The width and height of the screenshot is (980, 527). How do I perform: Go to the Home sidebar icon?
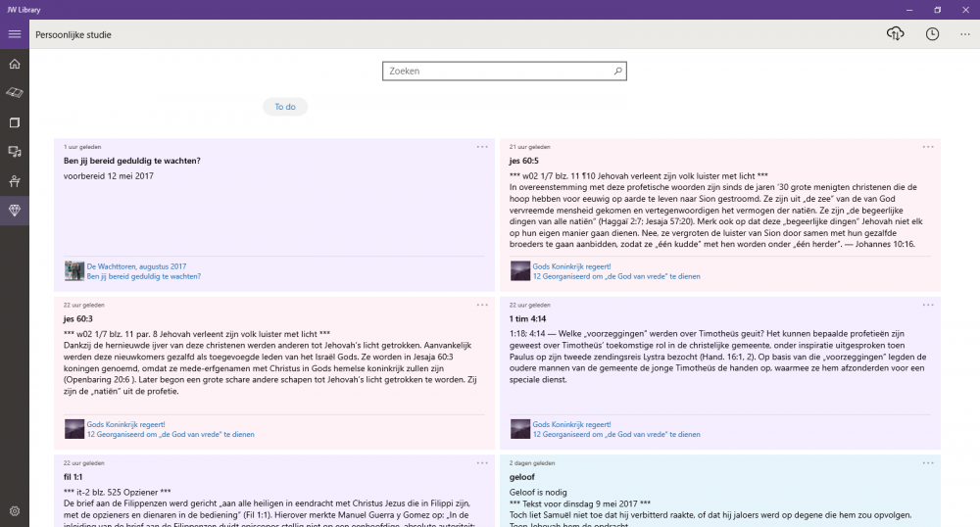tap(15, 64)
